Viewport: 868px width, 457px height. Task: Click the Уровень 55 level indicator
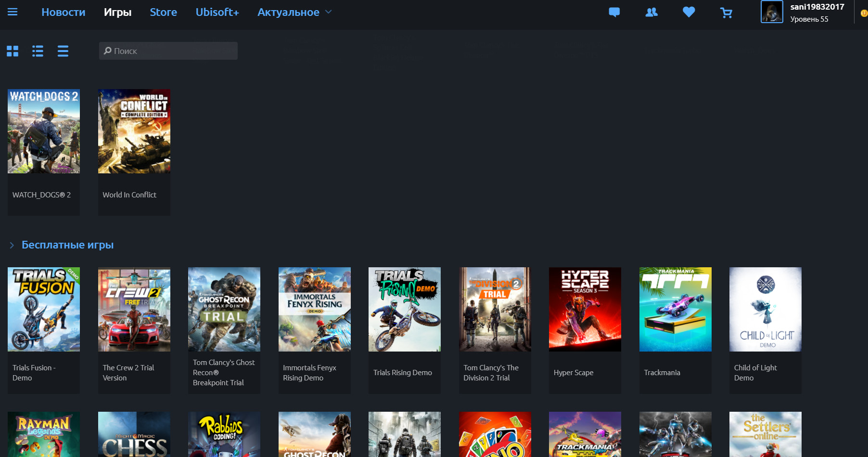pyautogui.click(x=810, y=19)
